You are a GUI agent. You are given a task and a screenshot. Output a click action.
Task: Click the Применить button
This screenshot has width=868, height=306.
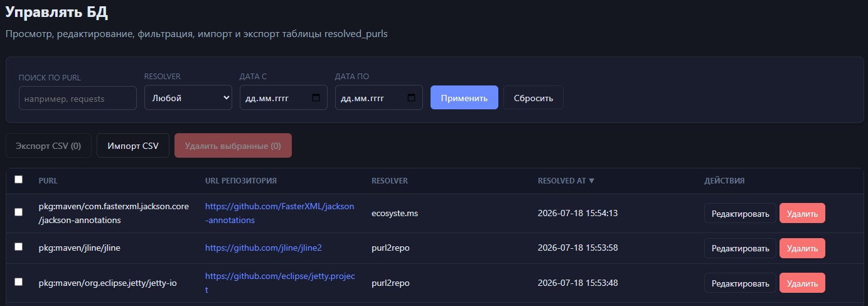pyautogui.click(x=464, y=98)
